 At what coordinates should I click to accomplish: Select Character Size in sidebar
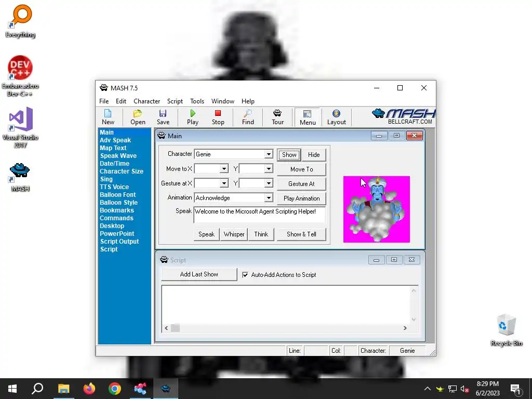[121, 171]
